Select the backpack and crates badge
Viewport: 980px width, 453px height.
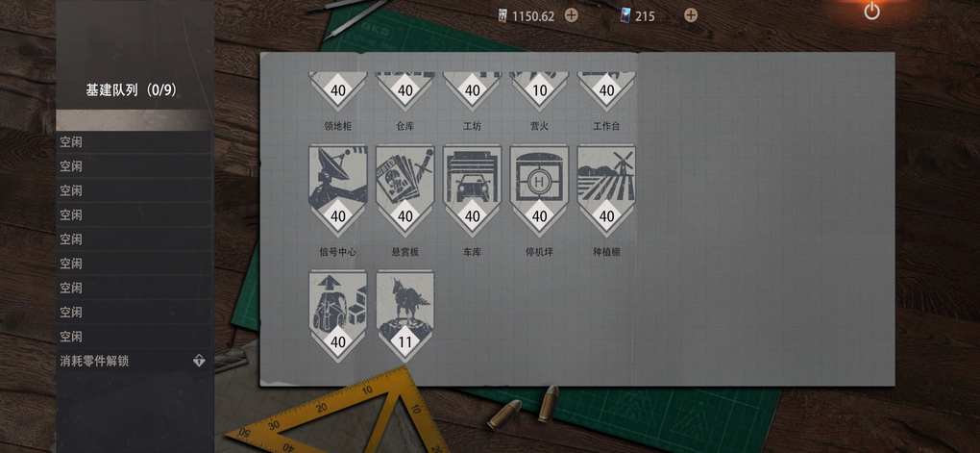point(337,316)
